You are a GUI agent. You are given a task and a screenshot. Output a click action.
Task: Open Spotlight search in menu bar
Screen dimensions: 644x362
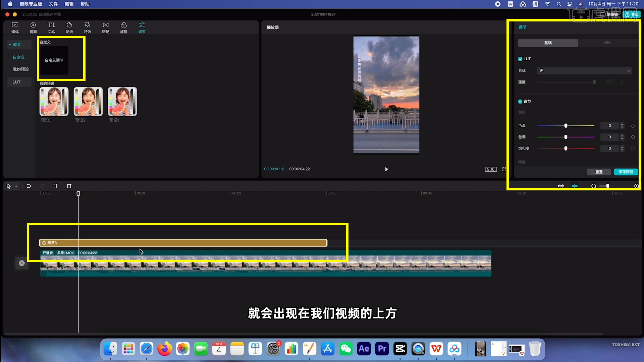(x=559, y=4)
